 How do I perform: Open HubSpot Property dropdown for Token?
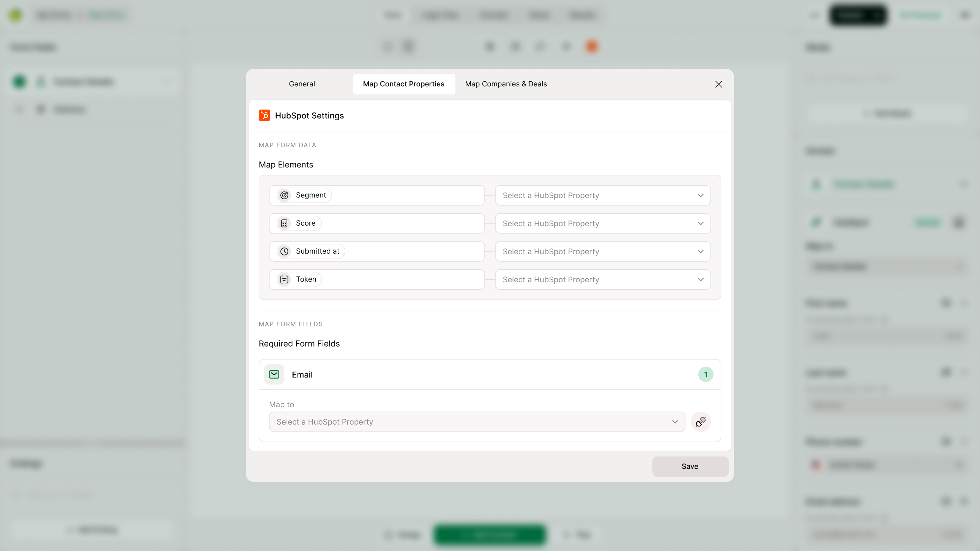click(603, 279)
